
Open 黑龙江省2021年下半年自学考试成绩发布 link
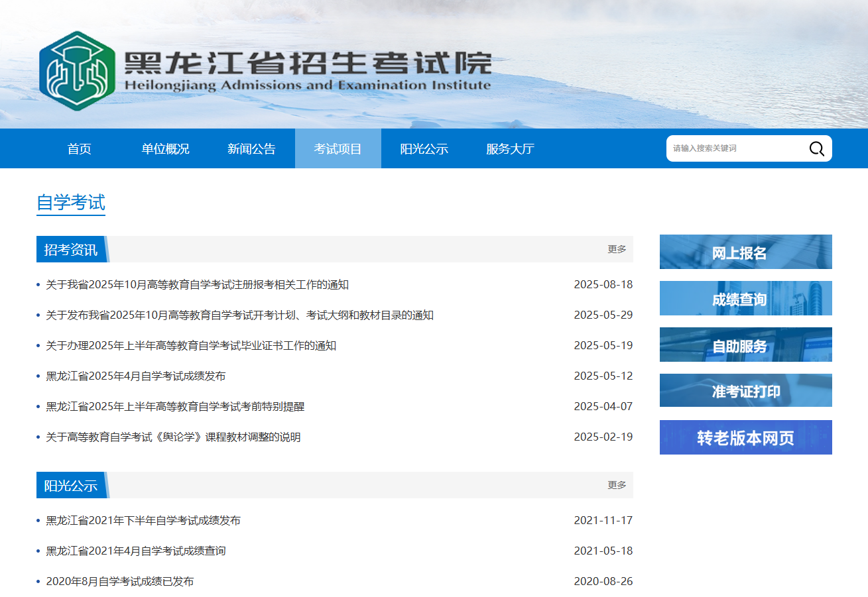pyautogui.click(x=143, y=521)
